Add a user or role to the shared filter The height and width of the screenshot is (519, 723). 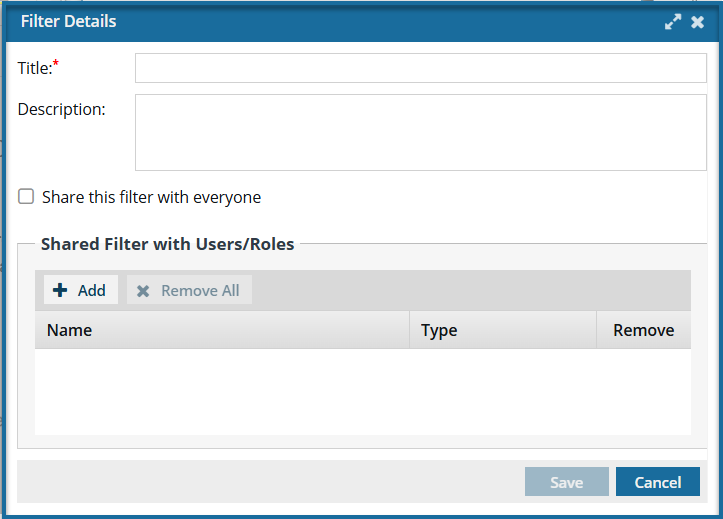point(81,290)
